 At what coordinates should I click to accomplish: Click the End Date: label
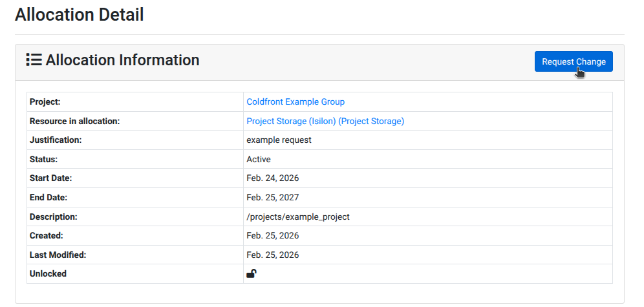[48, 197]
